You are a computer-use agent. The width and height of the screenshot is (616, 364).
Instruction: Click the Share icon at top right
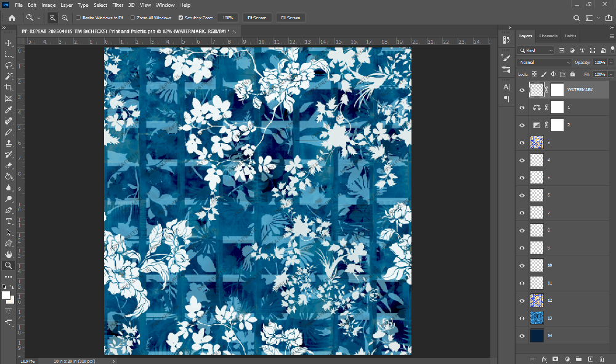(x=609, y=18)
